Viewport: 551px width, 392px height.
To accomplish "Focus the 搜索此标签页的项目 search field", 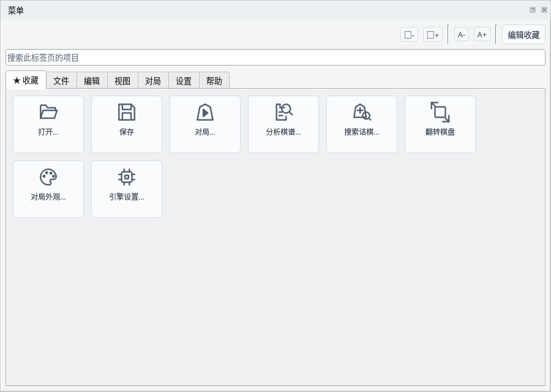I will (x=275, y=58).
